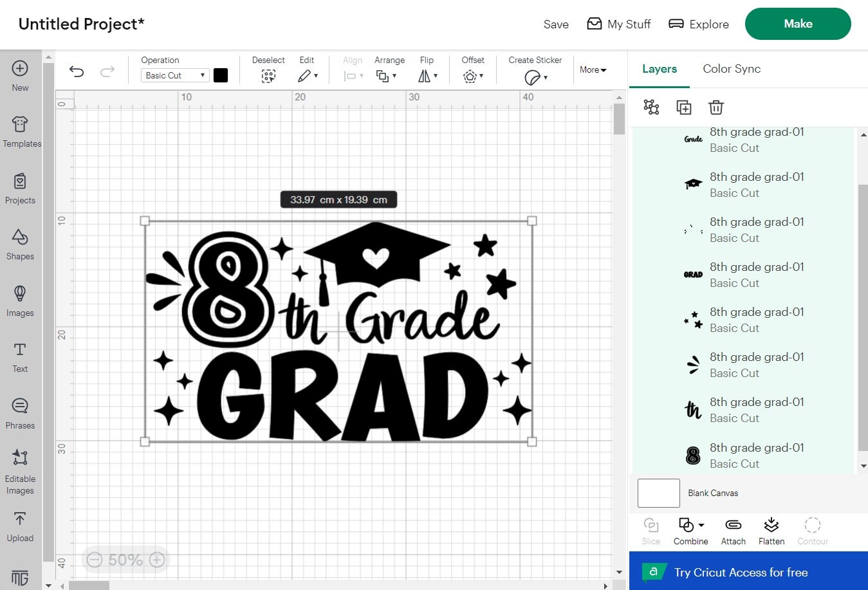Duplicate layer using the copy icon
868x590 pixels.
[x=684, y=107]
